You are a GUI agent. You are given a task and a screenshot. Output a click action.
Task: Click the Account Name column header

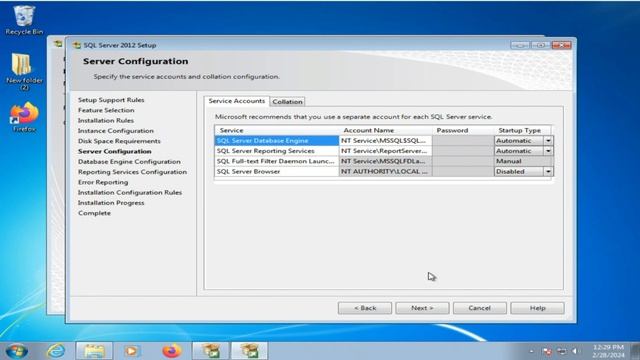tap(385, 130)
